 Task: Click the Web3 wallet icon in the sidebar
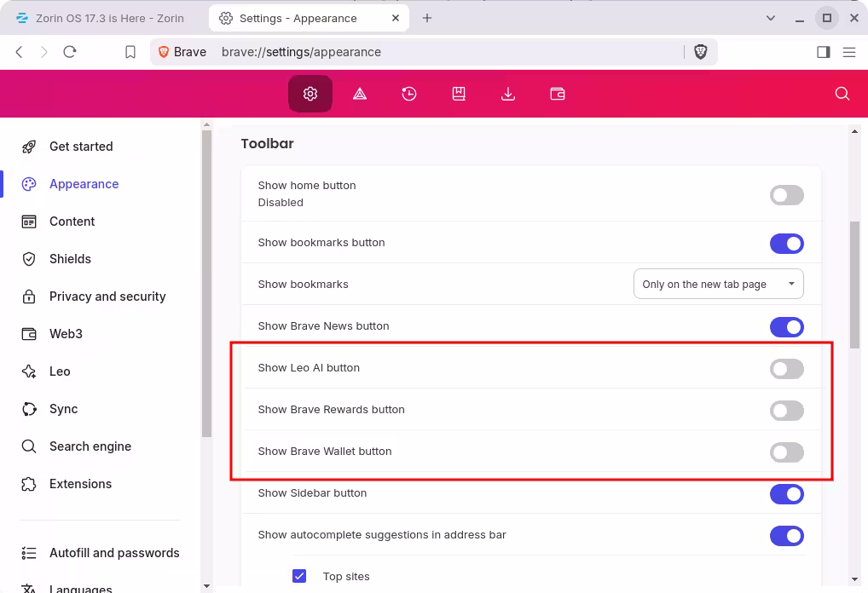click(x=29, y=334)
